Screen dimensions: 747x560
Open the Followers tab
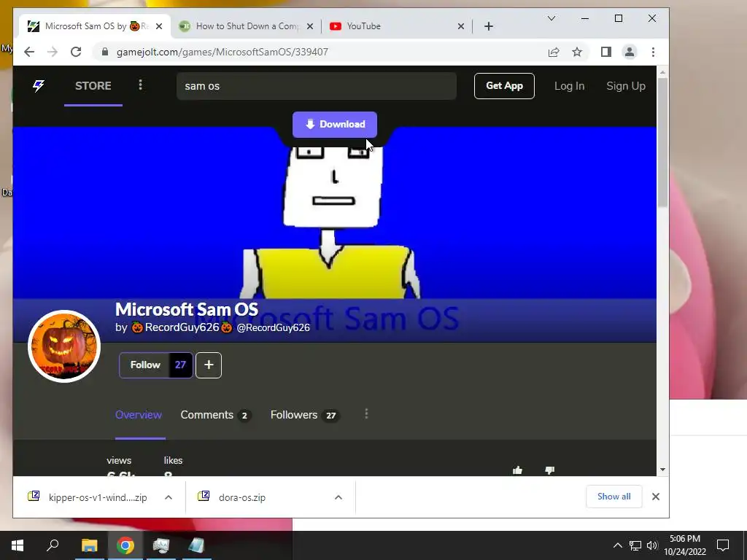tap(305, 415)
